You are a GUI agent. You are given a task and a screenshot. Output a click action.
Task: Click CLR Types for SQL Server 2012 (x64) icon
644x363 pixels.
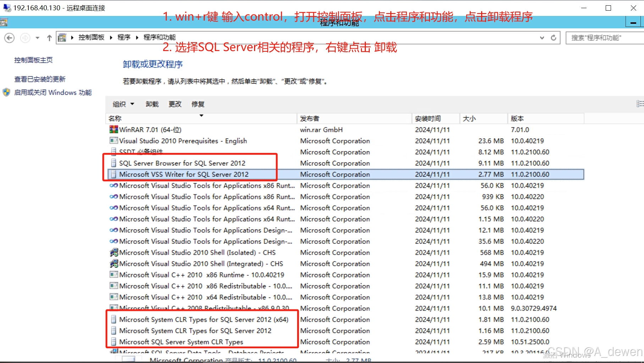114,319
